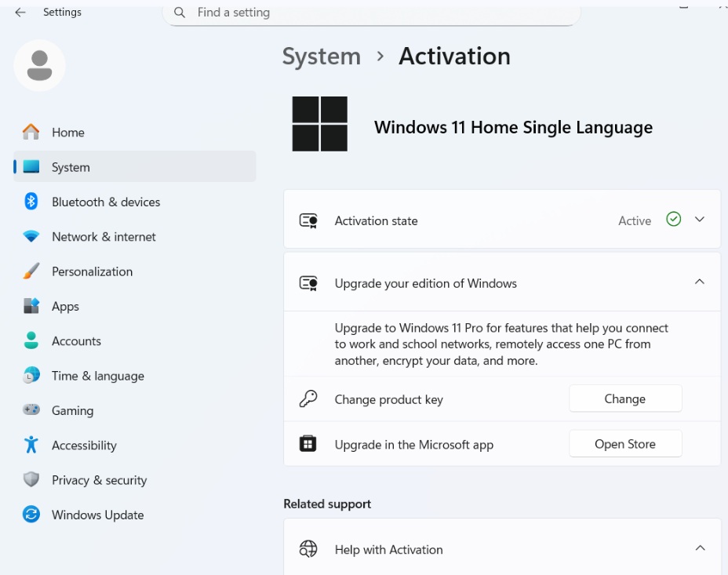Expand the Activation state chevron

[700, 219]
